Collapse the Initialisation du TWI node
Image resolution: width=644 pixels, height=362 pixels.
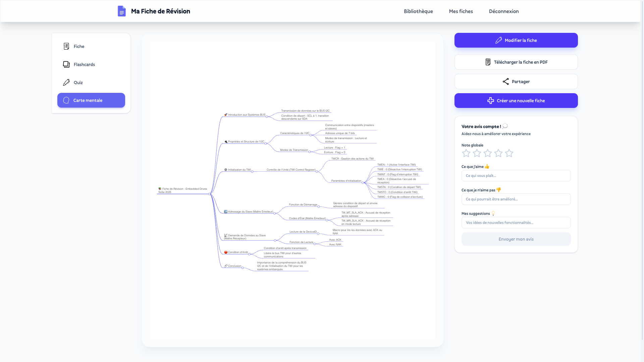(x=252, y=171)
